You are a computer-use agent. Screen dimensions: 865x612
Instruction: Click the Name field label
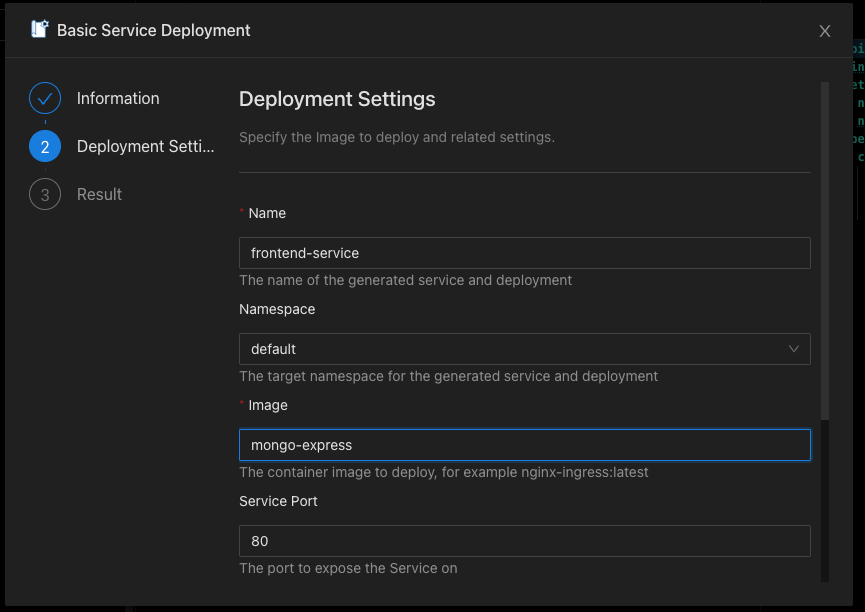[x=267, y=213]
